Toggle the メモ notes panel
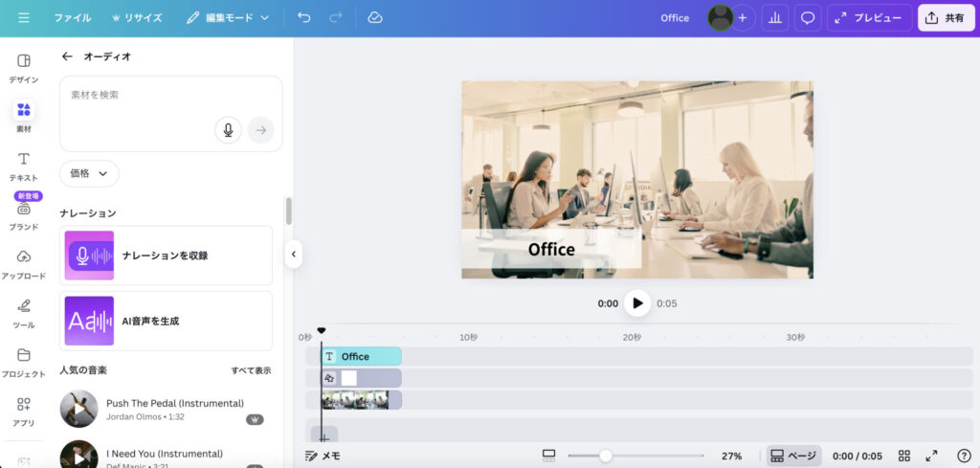The height and width of the screenshot is (468, 980). point(323,456)
